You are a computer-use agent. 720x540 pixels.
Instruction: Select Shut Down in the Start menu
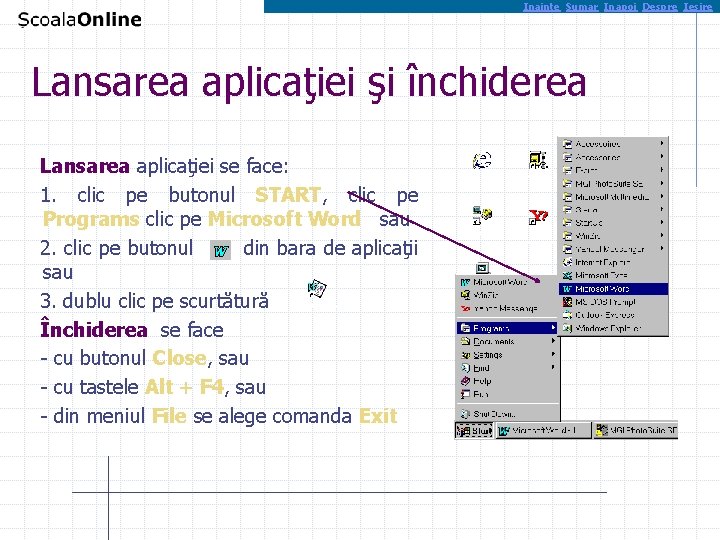[x=507, y=414]
